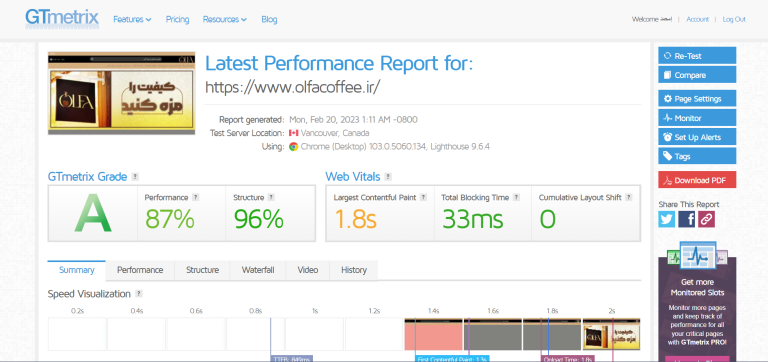
Task: Click the Chrome browser icon
Action: click(x=293, y=146)
